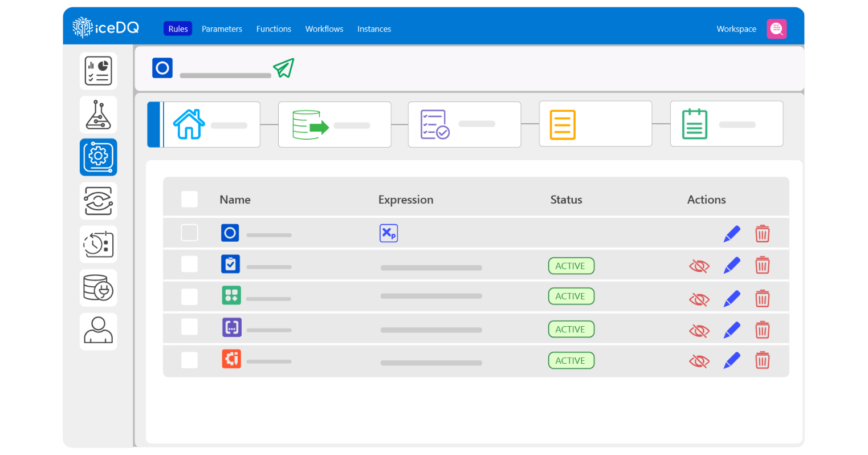Check the box for the blue circle row
868x455 pixels.
(189, 233)
